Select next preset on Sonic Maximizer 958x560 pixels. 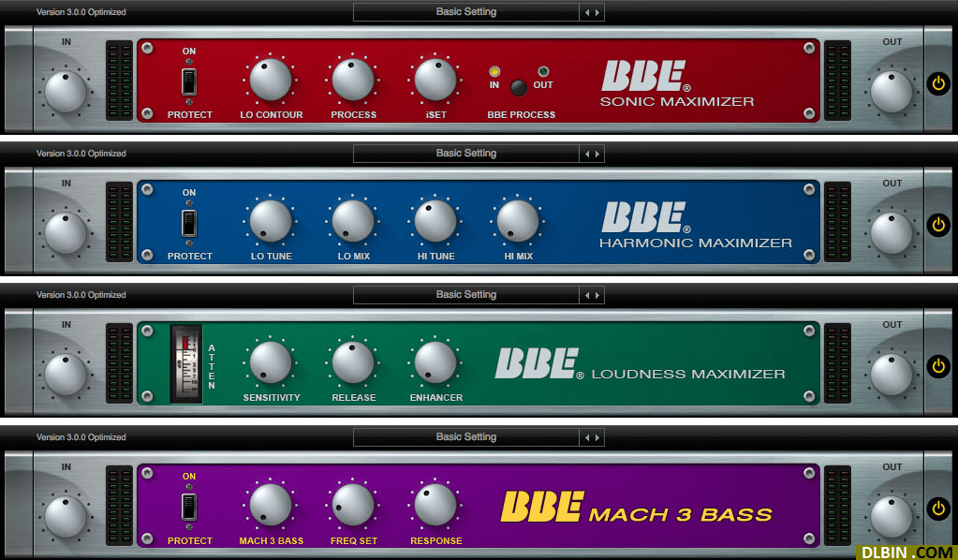pos(597,12)
